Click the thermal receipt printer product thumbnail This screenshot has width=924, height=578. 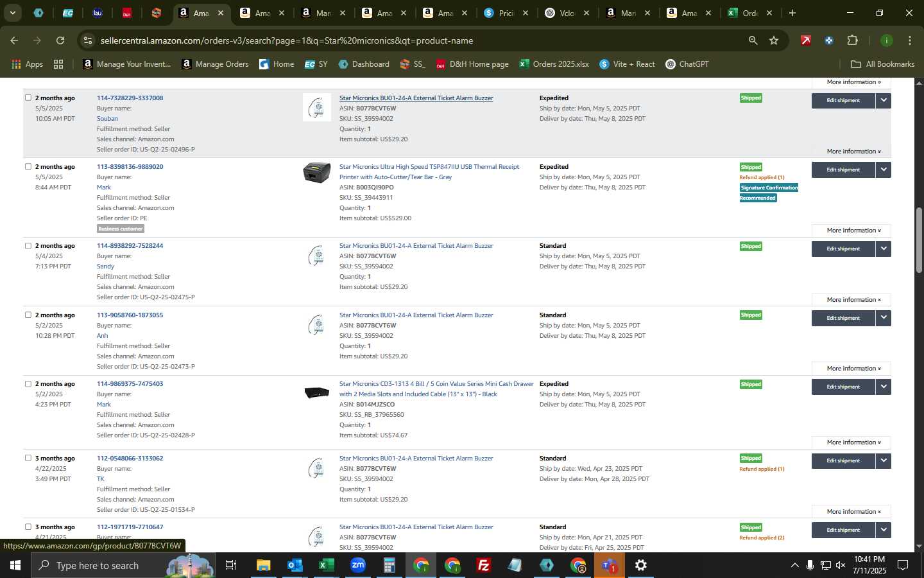317,173
